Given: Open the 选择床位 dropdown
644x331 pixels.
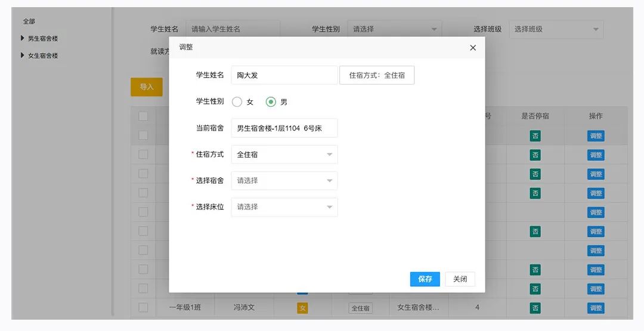Looking at the screenshot, I should point(284,207).
